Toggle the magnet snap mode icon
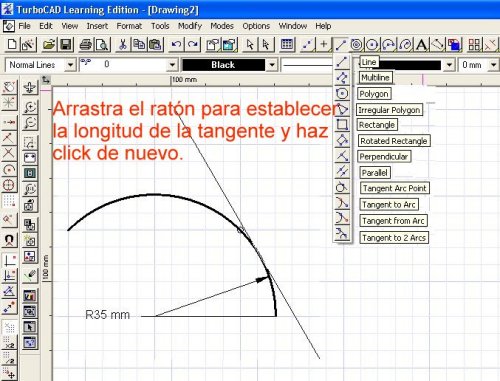Viewport: 500px width, 381px height. pos(9,240)
